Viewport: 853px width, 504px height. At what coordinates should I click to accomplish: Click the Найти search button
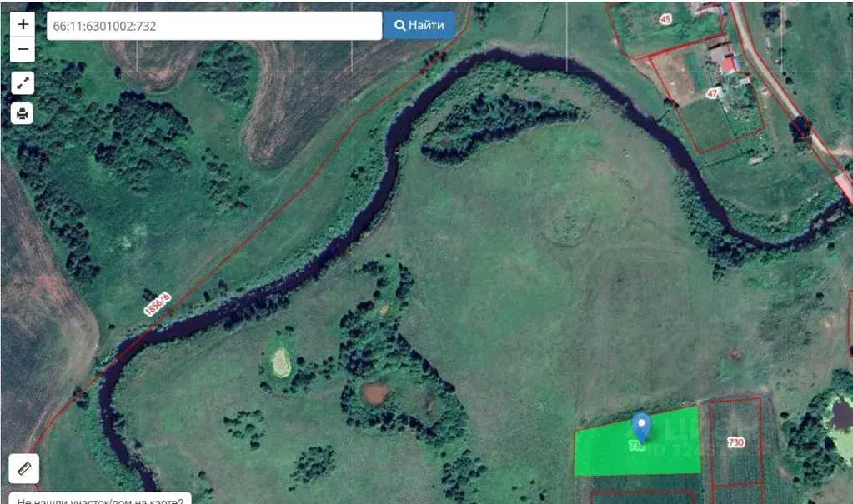(x=419, y=26)
